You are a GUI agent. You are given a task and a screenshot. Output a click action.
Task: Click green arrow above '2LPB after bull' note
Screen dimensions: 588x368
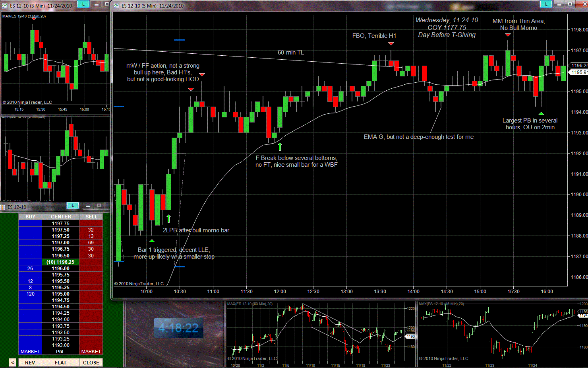coord(168,218)
